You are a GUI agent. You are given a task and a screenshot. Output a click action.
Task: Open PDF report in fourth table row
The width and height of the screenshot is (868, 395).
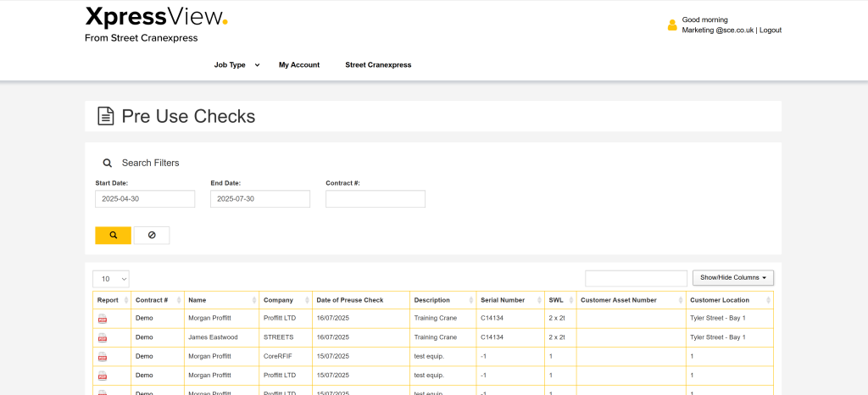(x=103, y=376)
